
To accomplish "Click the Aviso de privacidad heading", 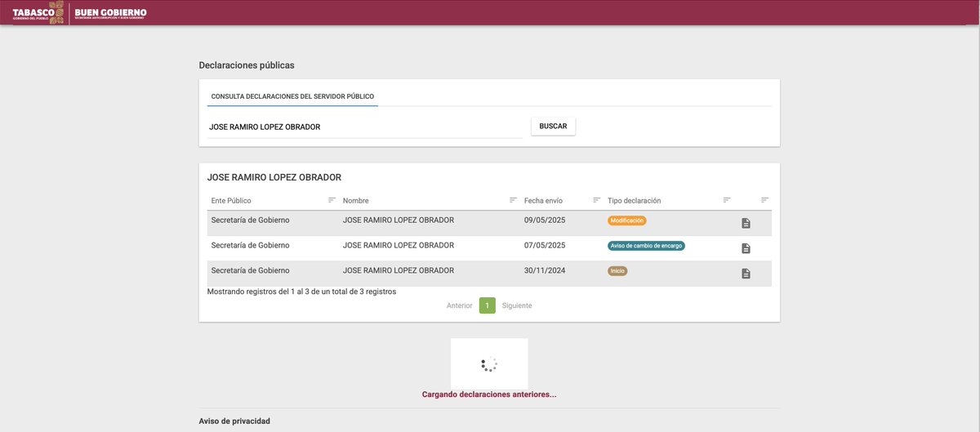I will click(234, 421).
